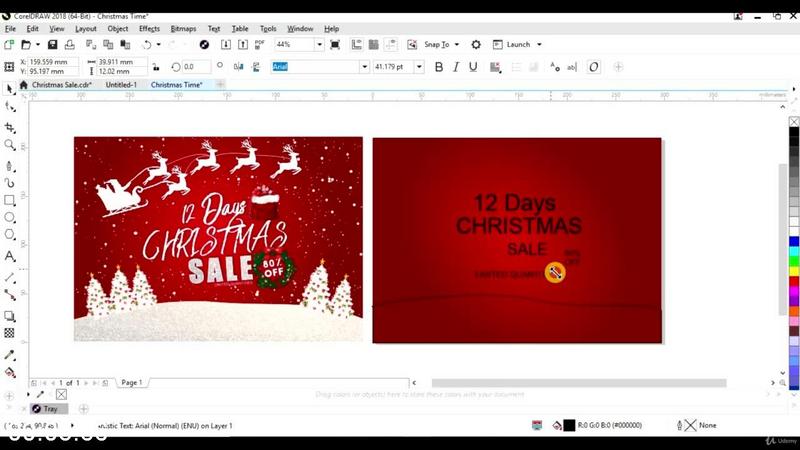Select the Ellipse tool
Image resolution: width=800 pixels, height=450 pixels.
coord(10,217)
